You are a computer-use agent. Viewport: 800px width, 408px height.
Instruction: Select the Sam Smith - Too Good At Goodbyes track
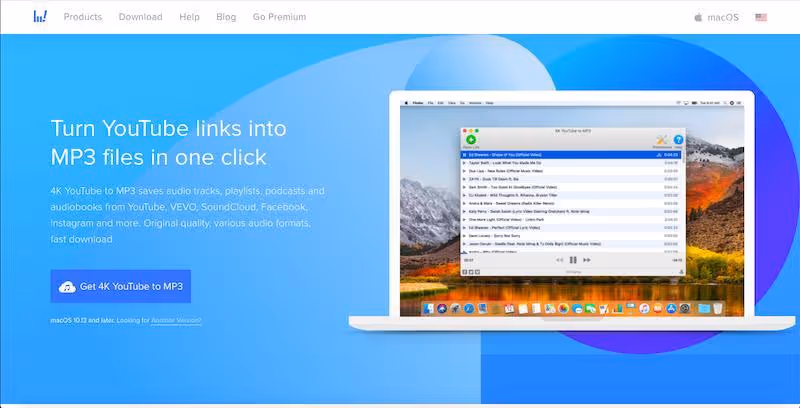click(571, 187)
